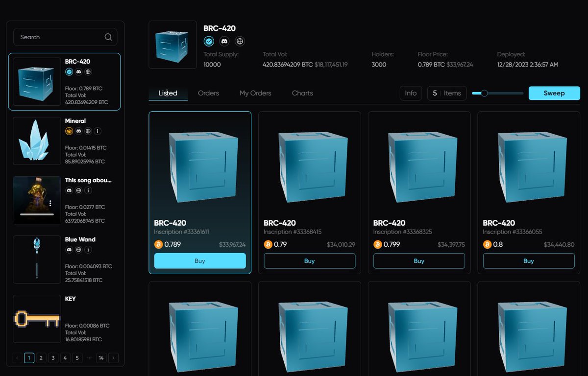Switch to the Listed tab

pyautogui.click(x=168, y=93)
